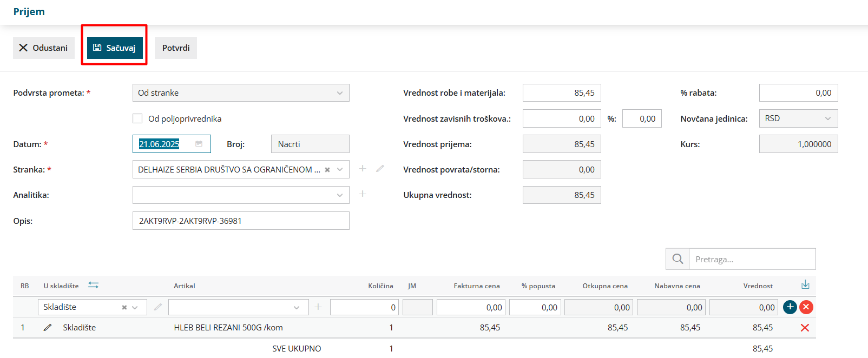Click the red circle cancel-row button
This screenshot has height=358, width=868.
point(806,307)
